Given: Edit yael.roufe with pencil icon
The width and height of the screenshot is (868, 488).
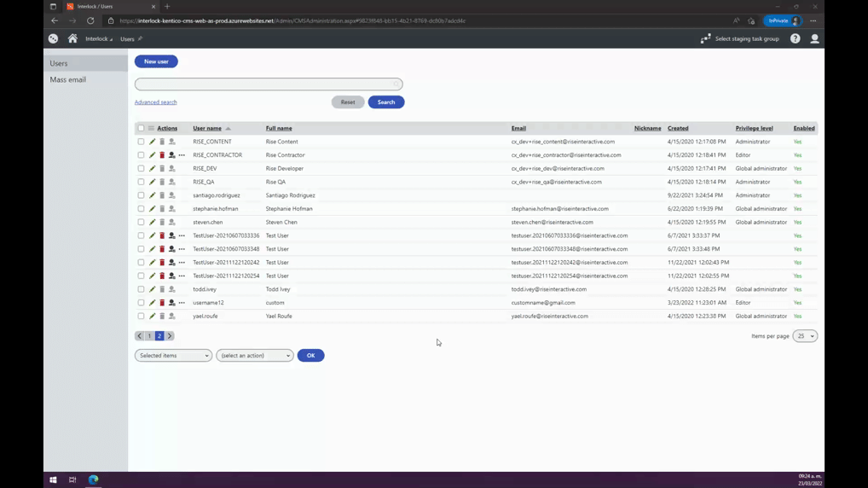Looking at the screenshot, I should click(153, 317).
